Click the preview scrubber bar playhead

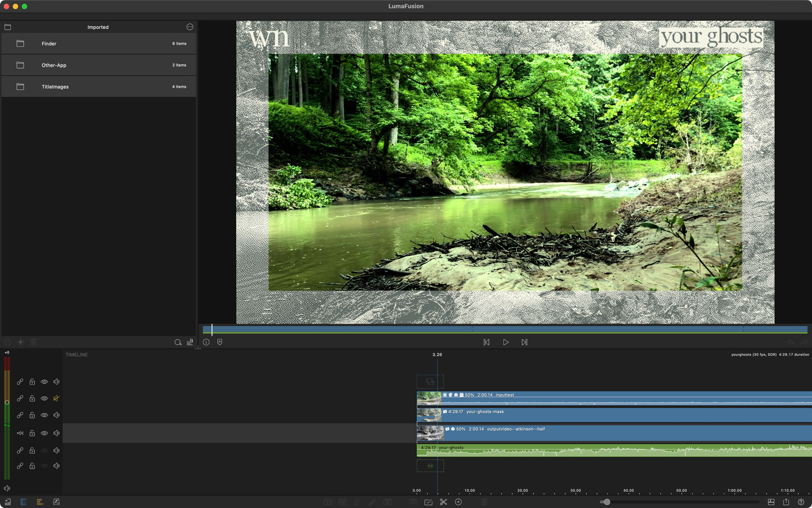[x=212, y=329]
